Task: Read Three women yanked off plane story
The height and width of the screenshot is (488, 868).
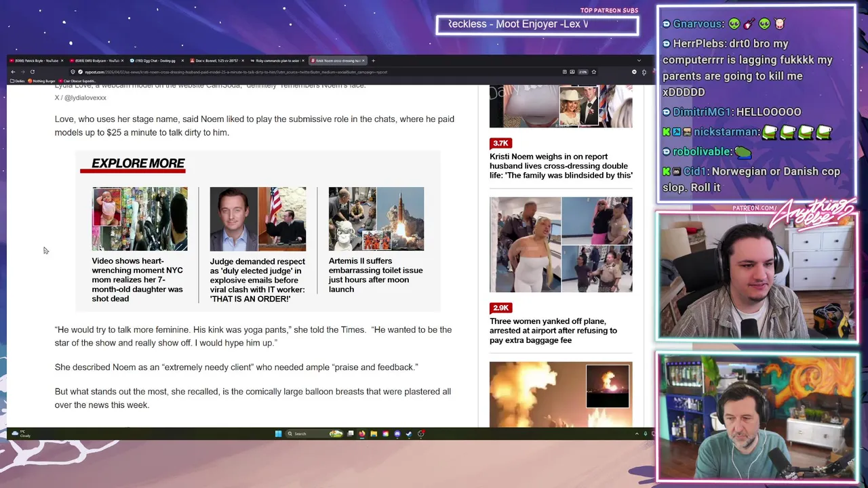Action: coord(553,331)
